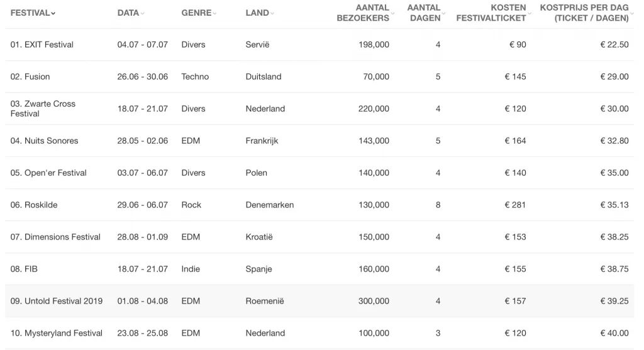This screenshot has height=350, width=644.
Task: Select the 08. FIB festival row
Action: [x=319, y=269]
